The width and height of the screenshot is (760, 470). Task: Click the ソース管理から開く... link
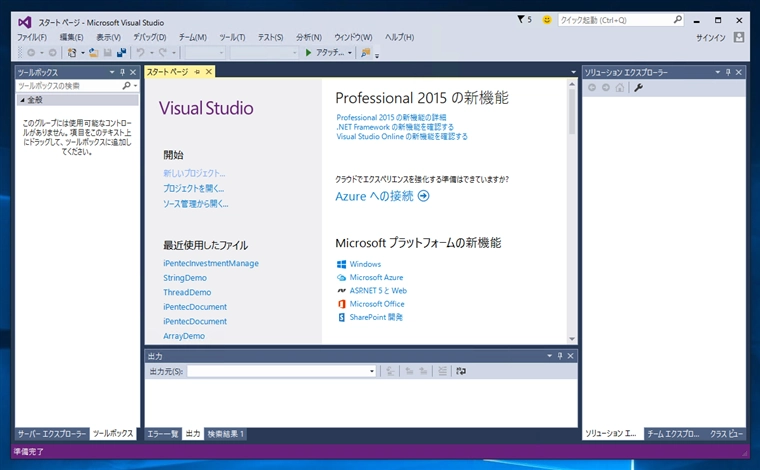195,204
